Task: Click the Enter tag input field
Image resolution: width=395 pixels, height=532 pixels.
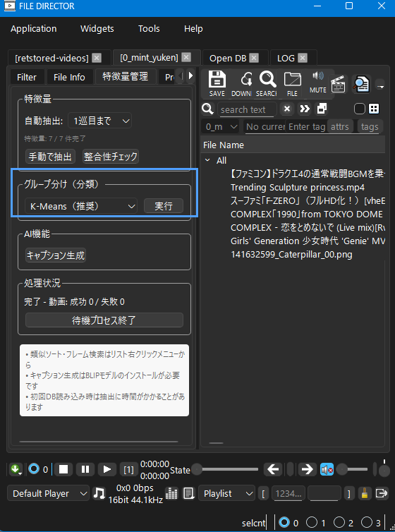Action: point(306,126)
